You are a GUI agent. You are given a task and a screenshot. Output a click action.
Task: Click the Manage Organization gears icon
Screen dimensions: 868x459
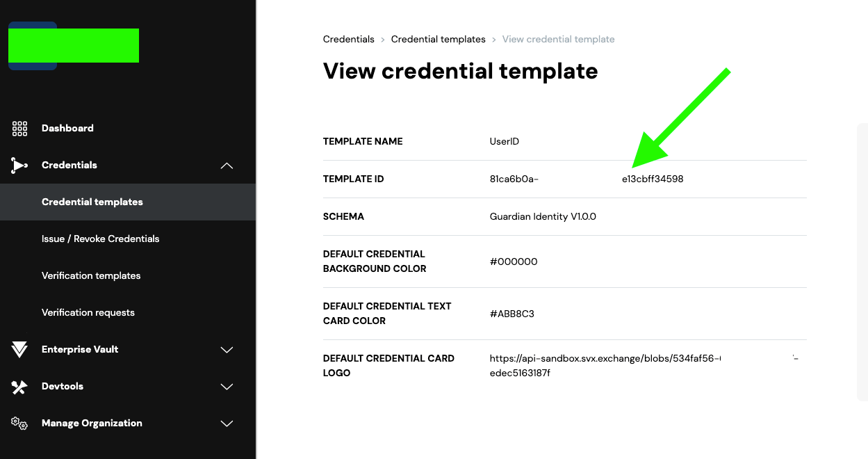tap(19, 424)
